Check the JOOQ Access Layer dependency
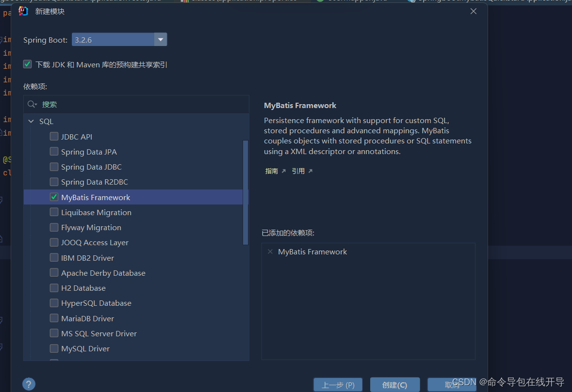Viewport: 572px width, 392px height. point(54,242)
